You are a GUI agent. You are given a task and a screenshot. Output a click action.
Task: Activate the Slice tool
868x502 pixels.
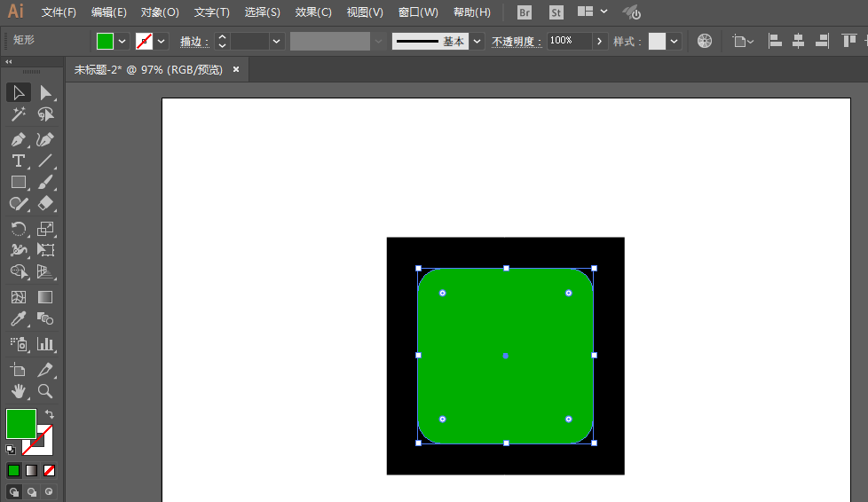coord(45,370)
